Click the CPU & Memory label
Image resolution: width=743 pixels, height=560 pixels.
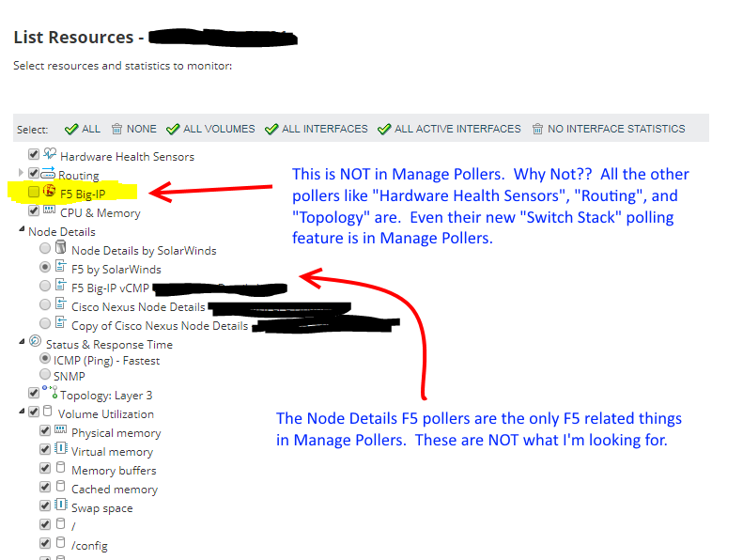(100, 213)
